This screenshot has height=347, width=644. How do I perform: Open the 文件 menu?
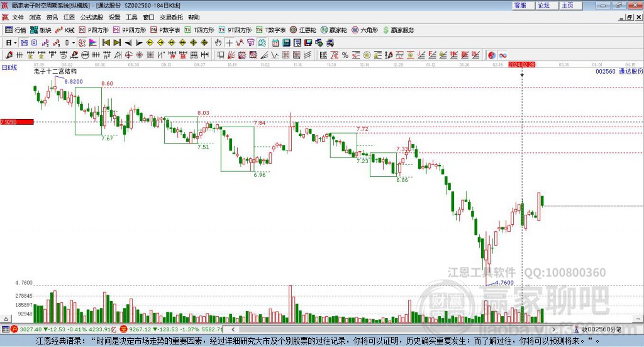[18, 17]
